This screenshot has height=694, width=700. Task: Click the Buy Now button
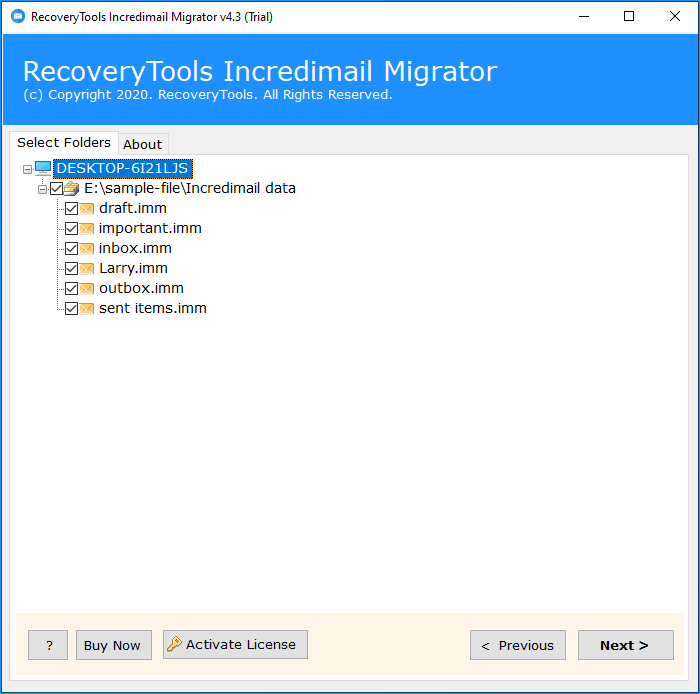point(114,645)
